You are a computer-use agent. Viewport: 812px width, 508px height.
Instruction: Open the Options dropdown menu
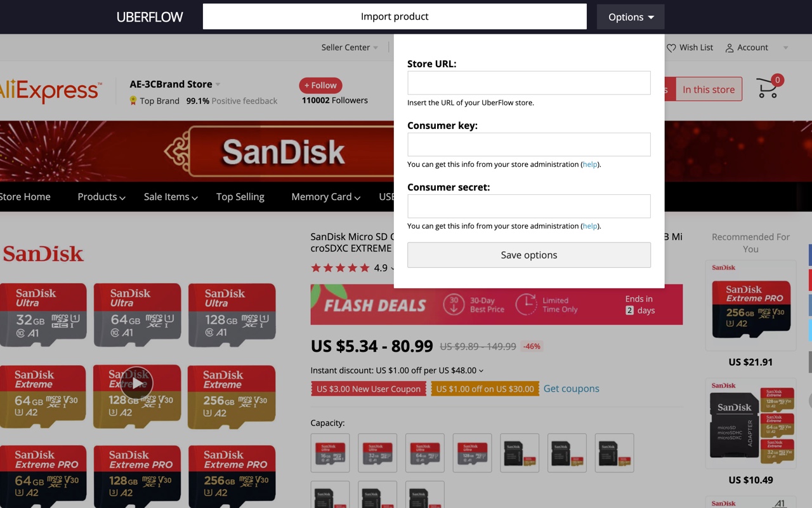(631, 17)
